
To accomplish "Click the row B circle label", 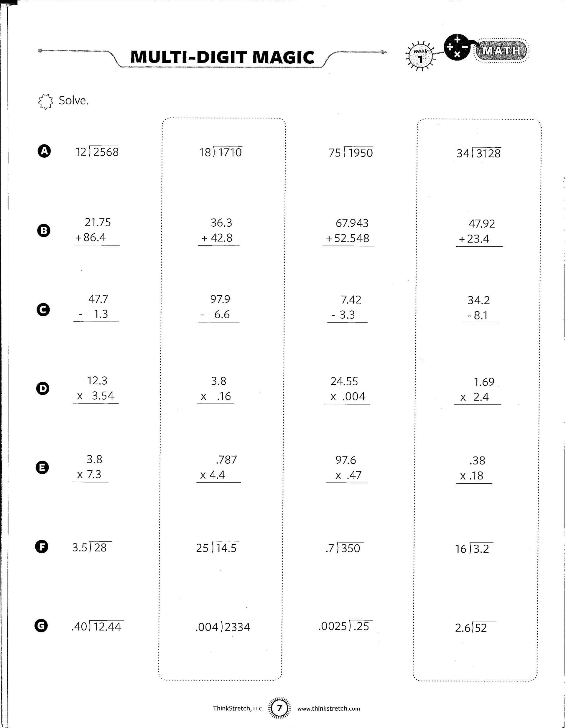I will pyautogui.click(x=44, y=231).
